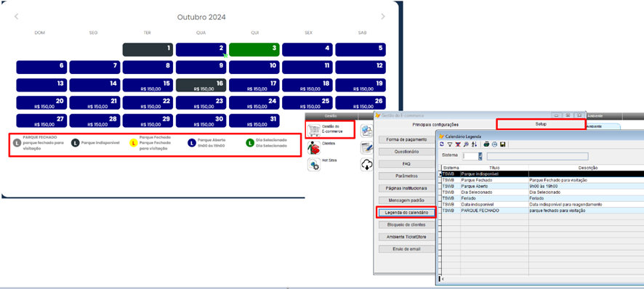Open the Hot Sites icon

point(314,165)
